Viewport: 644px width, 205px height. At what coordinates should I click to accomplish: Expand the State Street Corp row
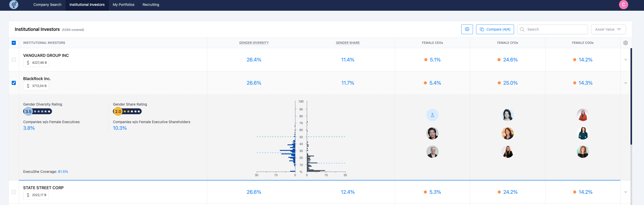tap(625, 192)
